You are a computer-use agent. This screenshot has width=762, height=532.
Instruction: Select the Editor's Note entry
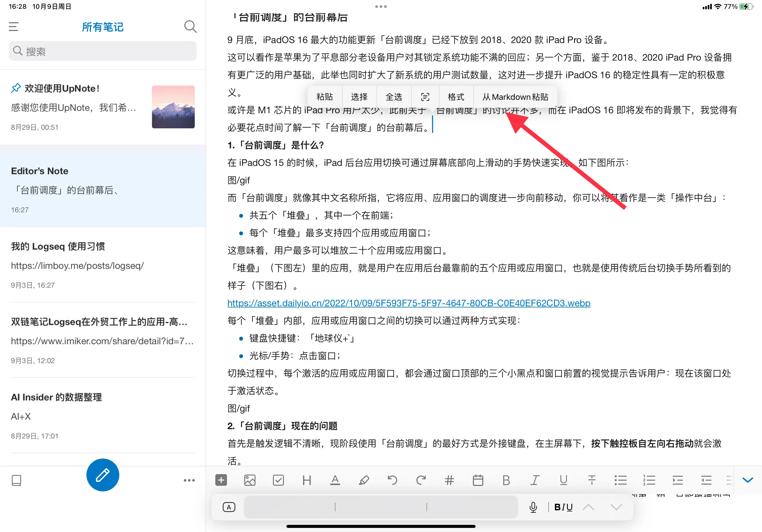pyautogui.click(x=103, y=189)
